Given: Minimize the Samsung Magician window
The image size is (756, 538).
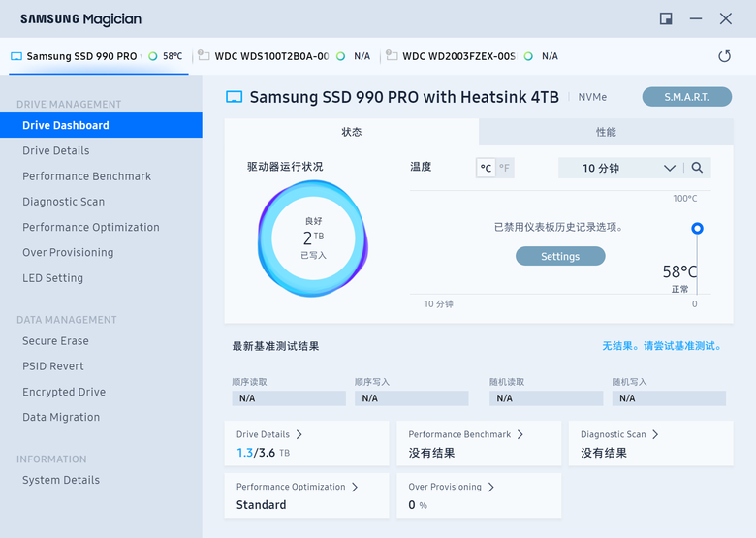Looking at the screenshot, I should point(696,18).
